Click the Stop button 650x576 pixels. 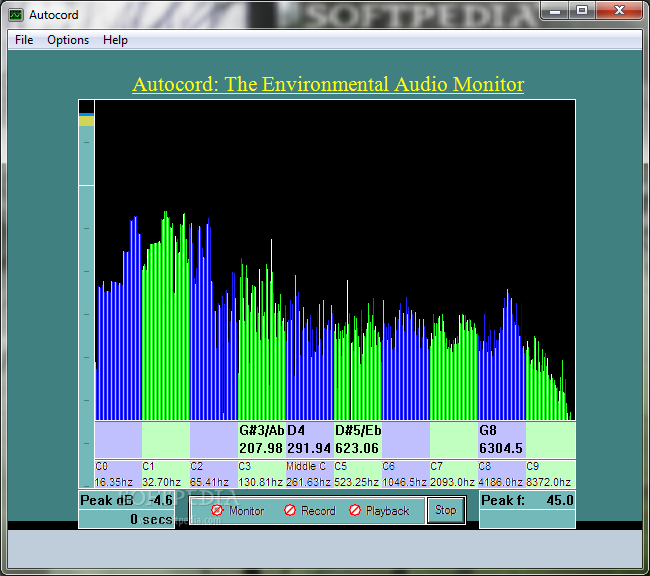point(446,510)
